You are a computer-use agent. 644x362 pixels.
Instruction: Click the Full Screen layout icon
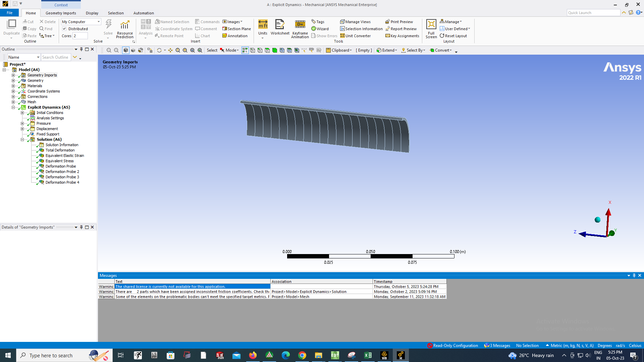coord(431,25)
